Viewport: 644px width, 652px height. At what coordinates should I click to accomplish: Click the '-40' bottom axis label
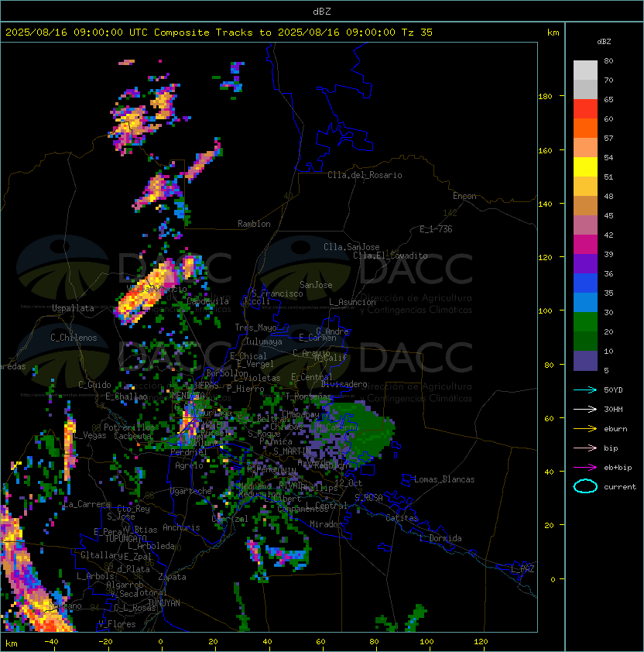click(51, 642)
